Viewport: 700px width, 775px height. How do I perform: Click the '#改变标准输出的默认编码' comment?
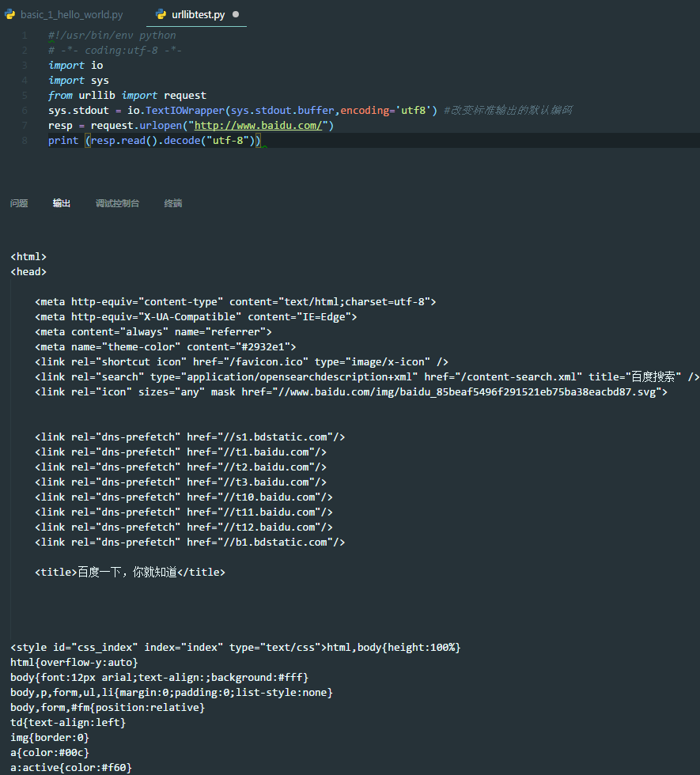508,110
